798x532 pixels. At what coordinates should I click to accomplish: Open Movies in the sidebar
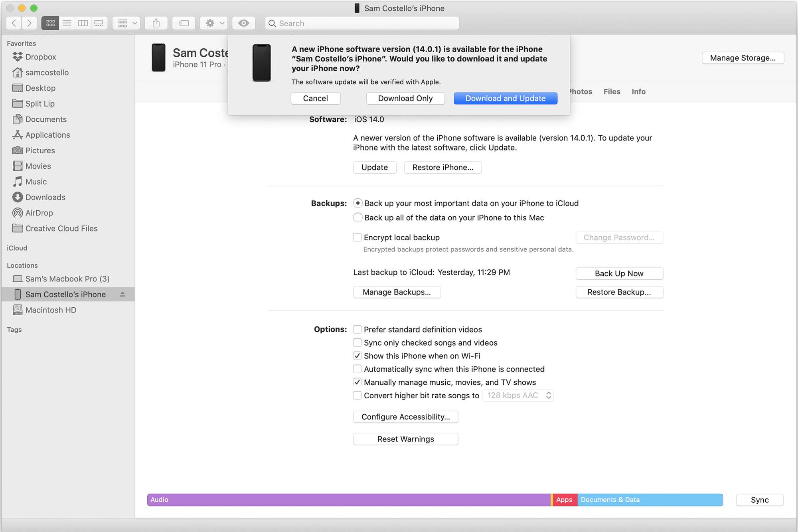point(68,166)
